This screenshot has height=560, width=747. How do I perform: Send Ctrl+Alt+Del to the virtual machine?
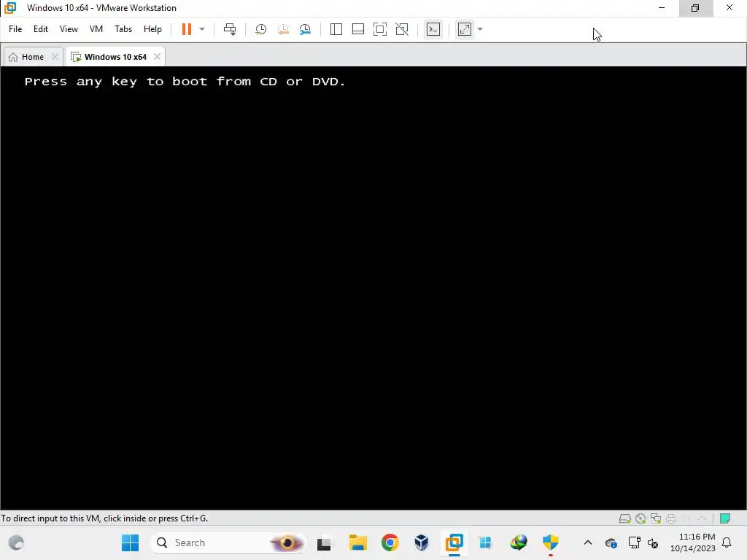pos(230,29)
